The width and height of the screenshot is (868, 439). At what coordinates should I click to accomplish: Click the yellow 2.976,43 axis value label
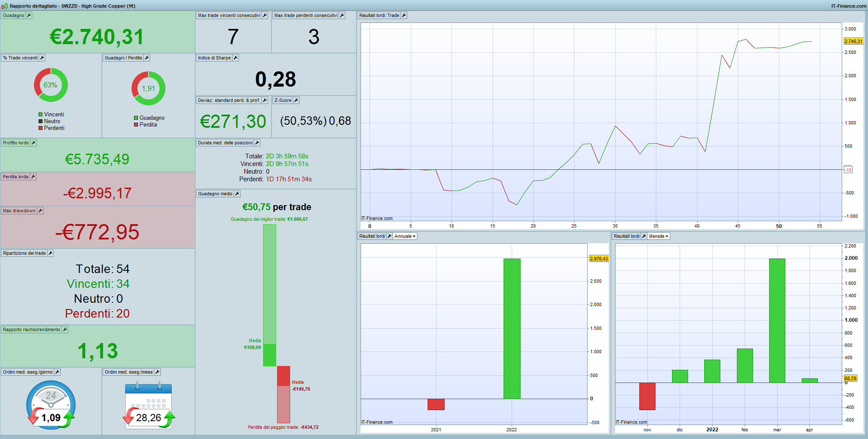[599, 259]
